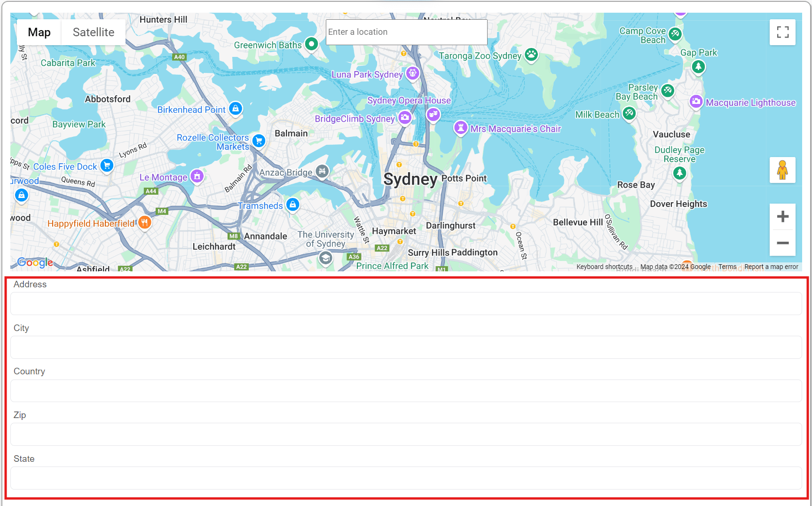Switch to Satellite map view

coord(93,32)
